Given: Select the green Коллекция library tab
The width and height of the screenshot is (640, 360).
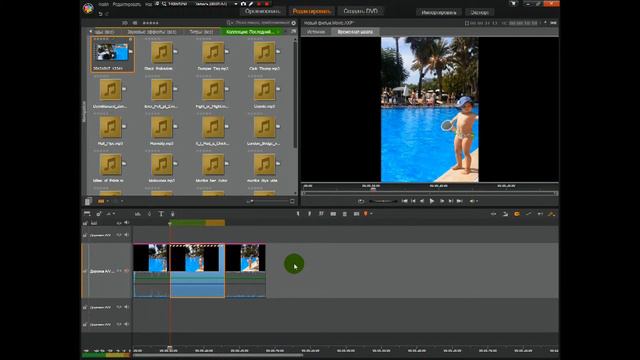Looking at the screenshot, I should pyautogui.click(x=251, y=32).
